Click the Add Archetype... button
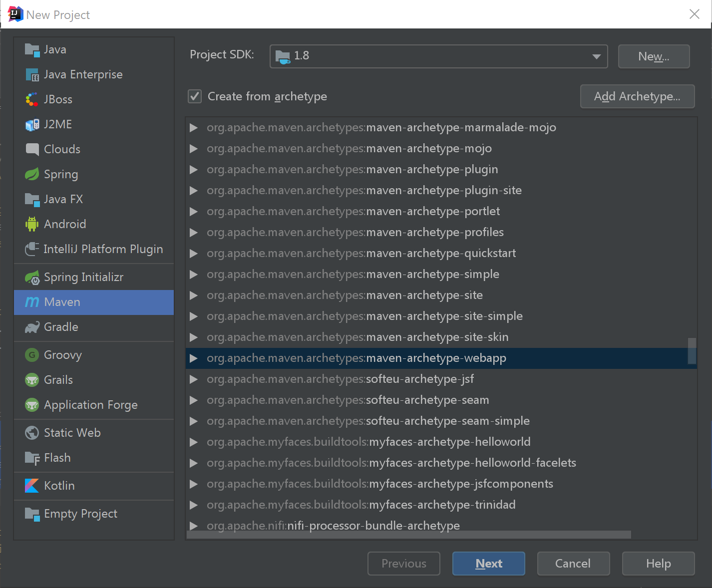The width and height of the screenshot is (712, 588). [x=638, y=96]
